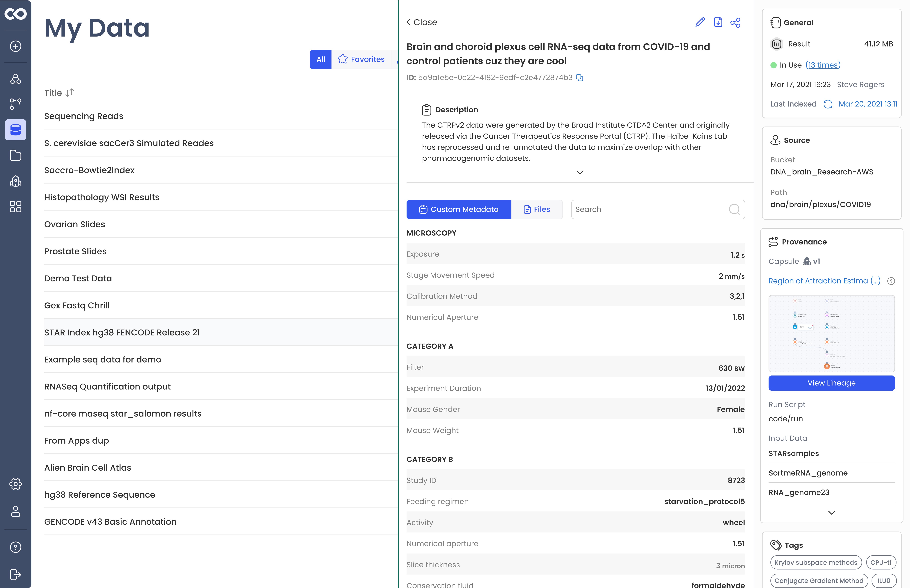The height and width of the screenshot is (588, 910).
Task: Open the rocket capsules sidebar icon
Action: [x=15, y=181]
